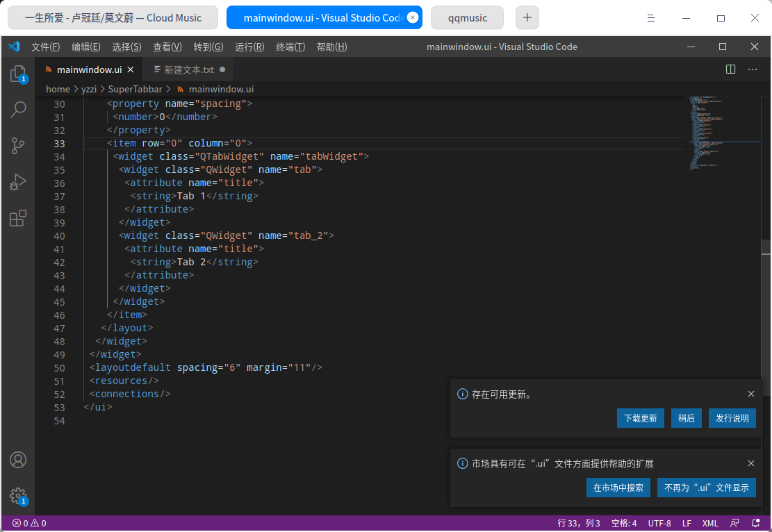Open the Manage gear icon
The width and height of the screenshot is (772, 532).
(18, 496)
